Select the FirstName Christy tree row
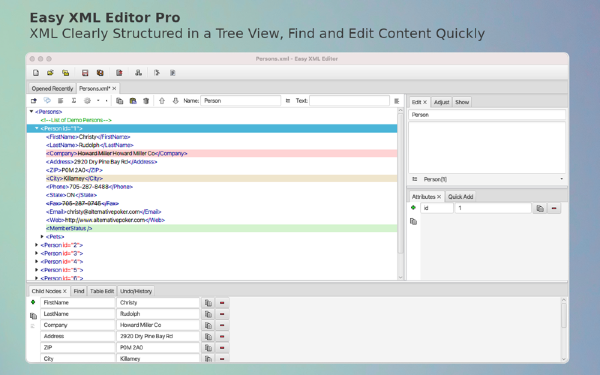Viewport: 600px width, 375px height. tap(88, 137)
